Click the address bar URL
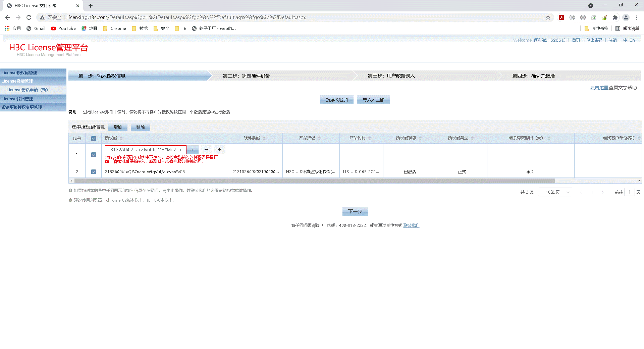 [x=186, y=17]
